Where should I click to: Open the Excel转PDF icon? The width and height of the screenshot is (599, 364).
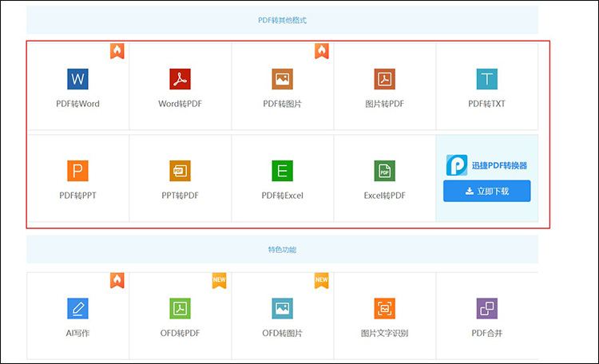point(385,171)
